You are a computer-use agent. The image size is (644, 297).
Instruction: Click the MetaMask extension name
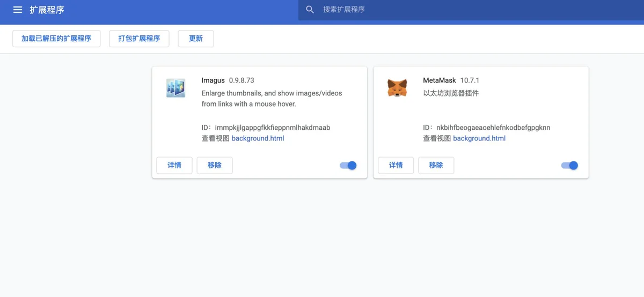pos(440,80)
